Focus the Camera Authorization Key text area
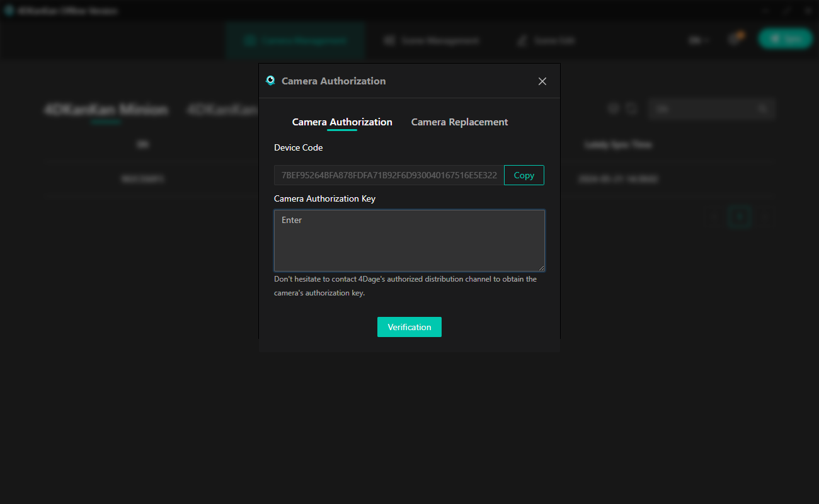The image size is (819, 504). point(409,241)
